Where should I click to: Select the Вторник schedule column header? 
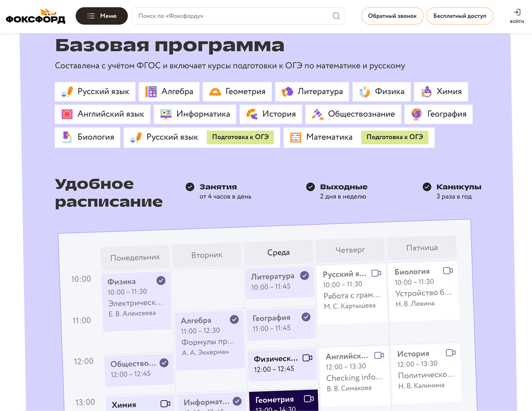[x=207, y=255]
